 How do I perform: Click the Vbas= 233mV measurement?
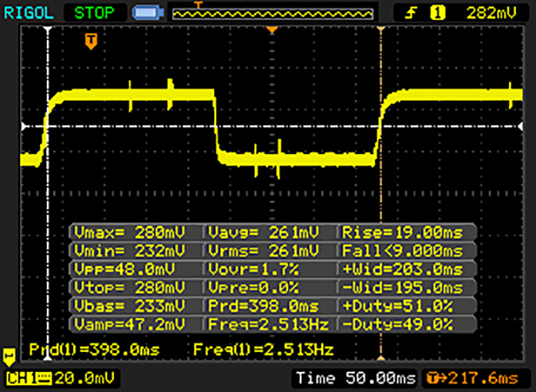pos(130,306)
